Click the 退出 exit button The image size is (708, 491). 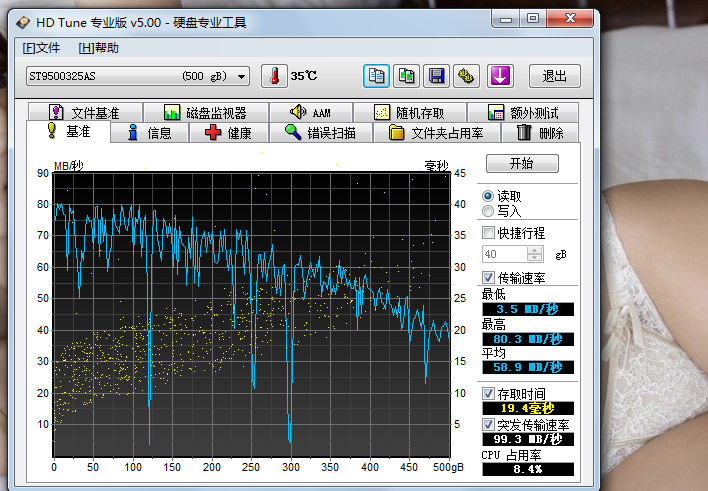[555, 76]
